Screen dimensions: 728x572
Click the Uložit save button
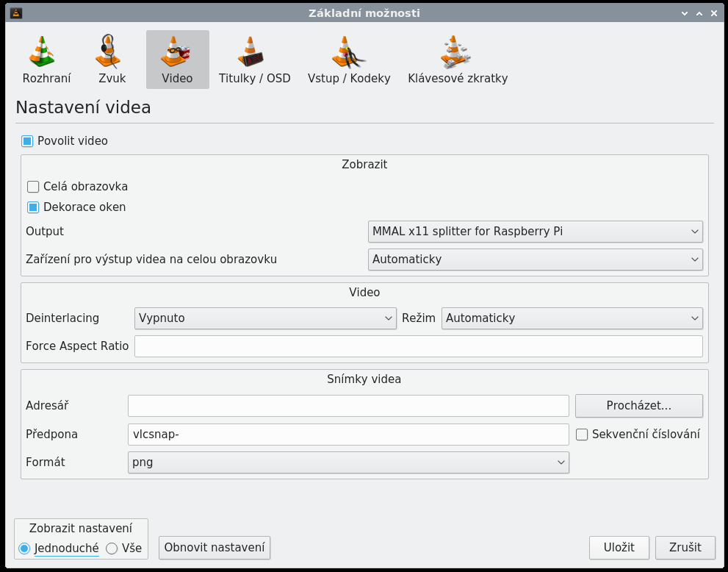point(619,548)
